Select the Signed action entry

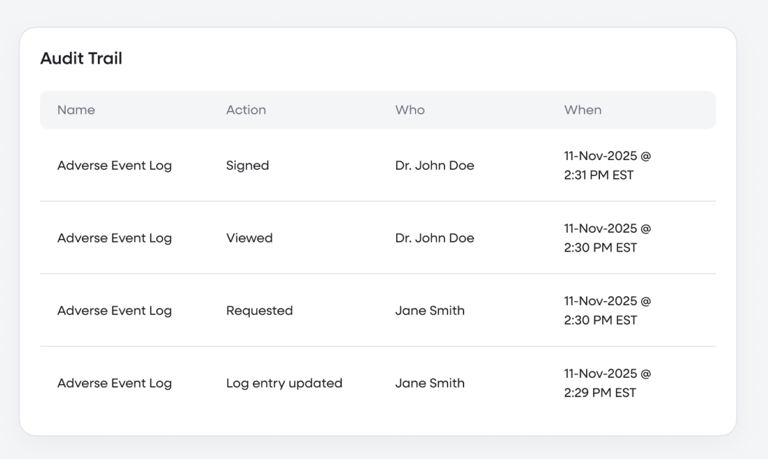point(247,166)
